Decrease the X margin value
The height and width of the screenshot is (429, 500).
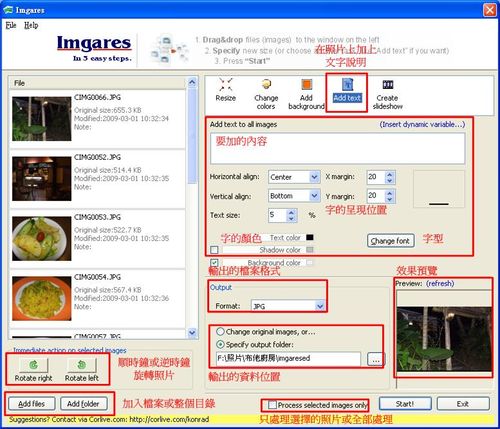click(390, 180)
